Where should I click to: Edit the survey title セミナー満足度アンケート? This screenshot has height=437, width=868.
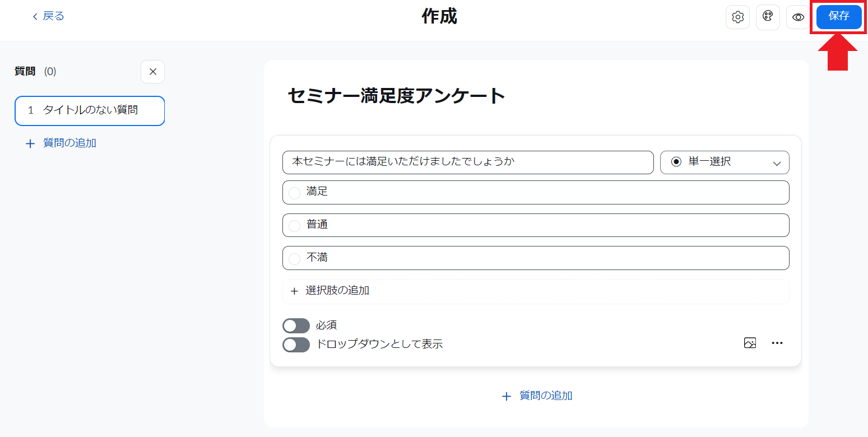click(x=397, y=96)
